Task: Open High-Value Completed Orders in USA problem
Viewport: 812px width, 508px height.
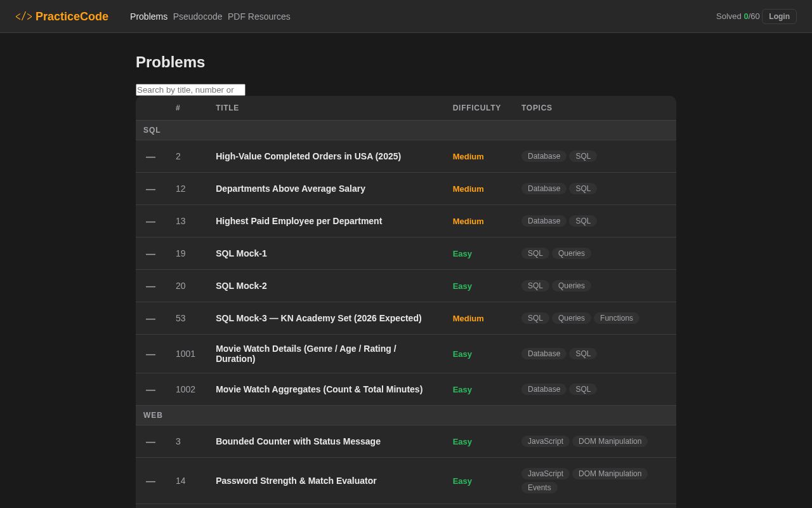Action: point(308,156)
